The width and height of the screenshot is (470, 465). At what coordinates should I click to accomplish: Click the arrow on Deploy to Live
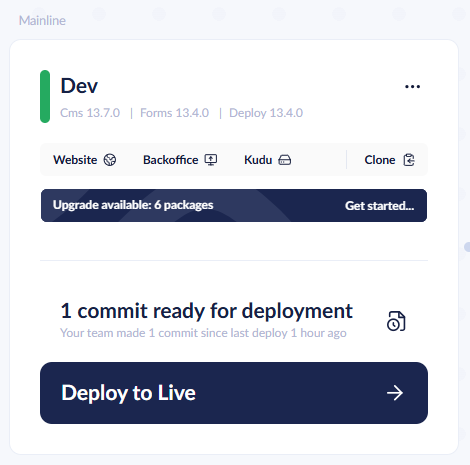(x=395, y=393)
